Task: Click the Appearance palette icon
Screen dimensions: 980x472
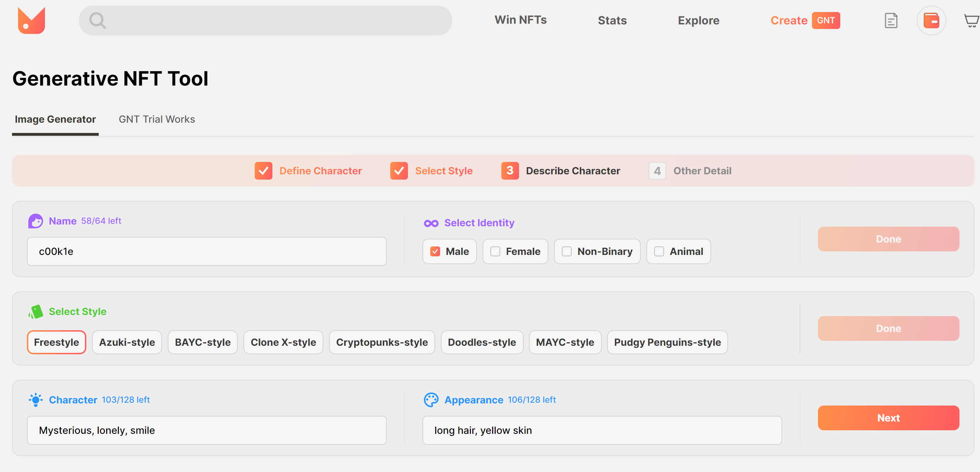Action: 431,400
